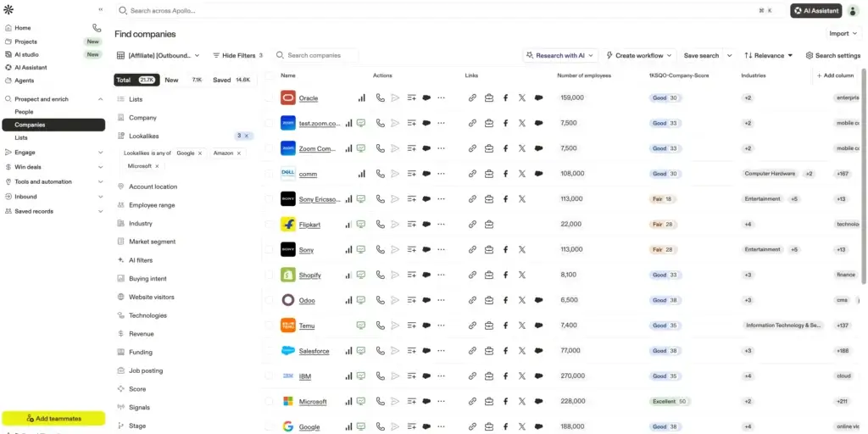Click the signal bars icon for Oracle
Screen dimensions: 868x434
tap(361, 97)
